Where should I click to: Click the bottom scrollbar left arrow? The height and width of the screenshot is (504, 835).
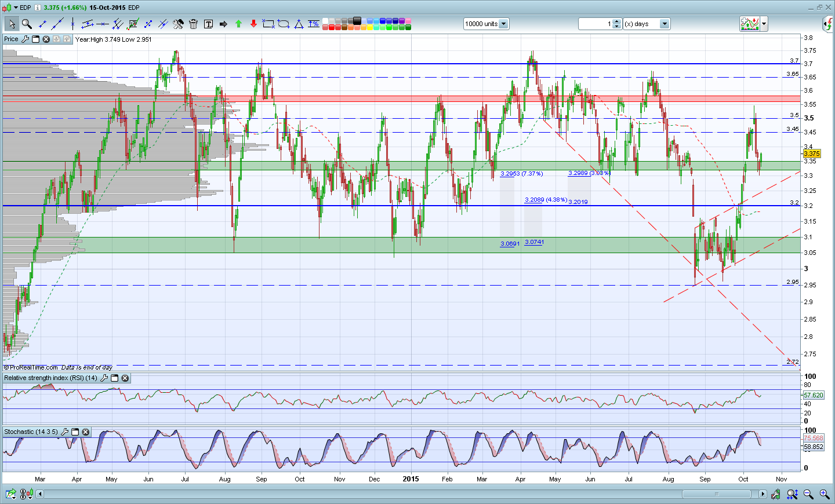pyautogui.click(x=40, y=494)
